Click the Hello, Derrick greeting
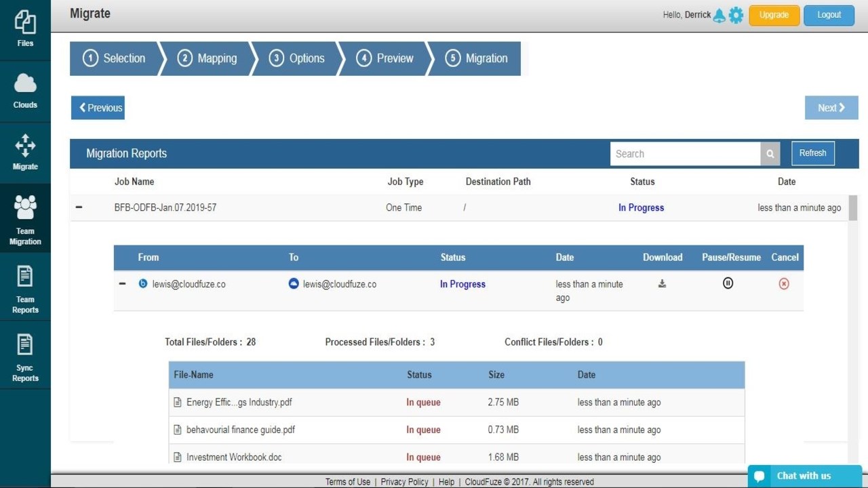 (686, 15)
